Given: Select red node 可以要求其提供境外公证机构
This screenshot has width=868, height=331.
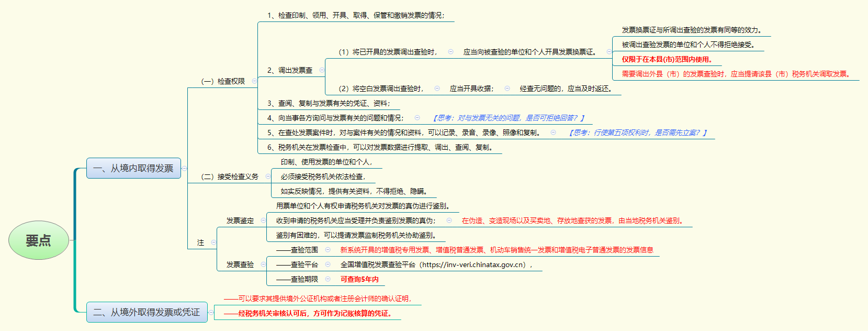Looking at the screenshot, I should click(318, 299).
